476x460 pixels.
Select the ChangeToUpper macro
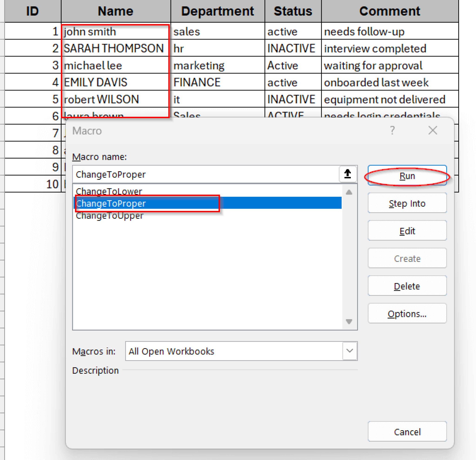pos(109,215)
